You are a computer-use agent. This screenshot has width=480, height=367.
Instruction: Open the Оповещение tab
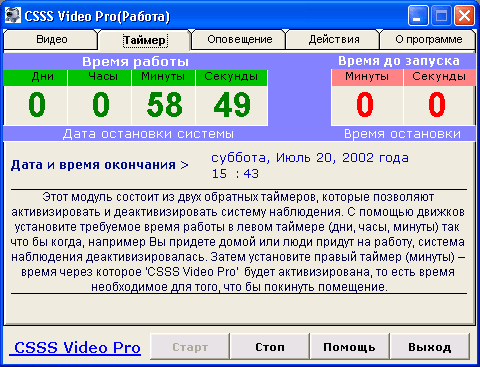240,39
